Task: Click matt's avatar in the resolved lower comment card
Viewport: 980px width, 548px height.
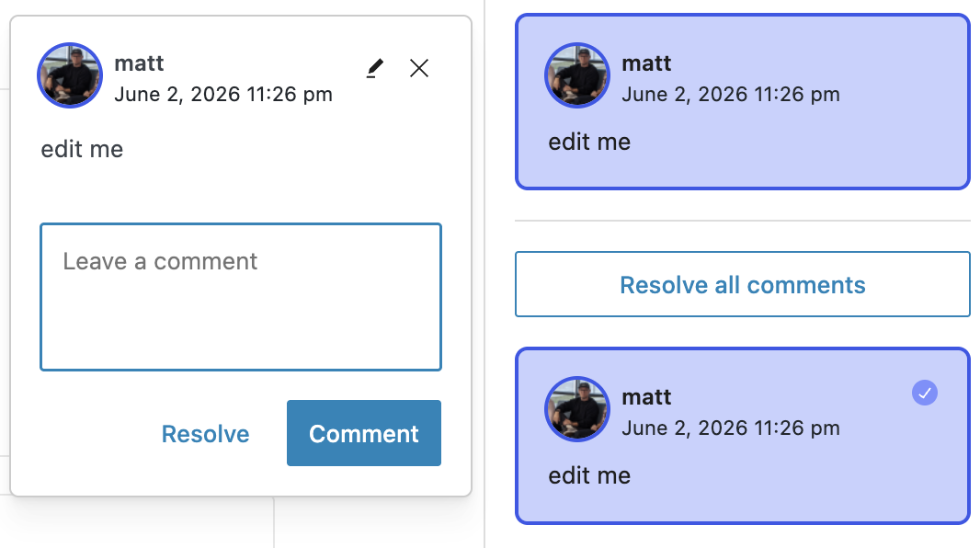Action: point(576,409)
